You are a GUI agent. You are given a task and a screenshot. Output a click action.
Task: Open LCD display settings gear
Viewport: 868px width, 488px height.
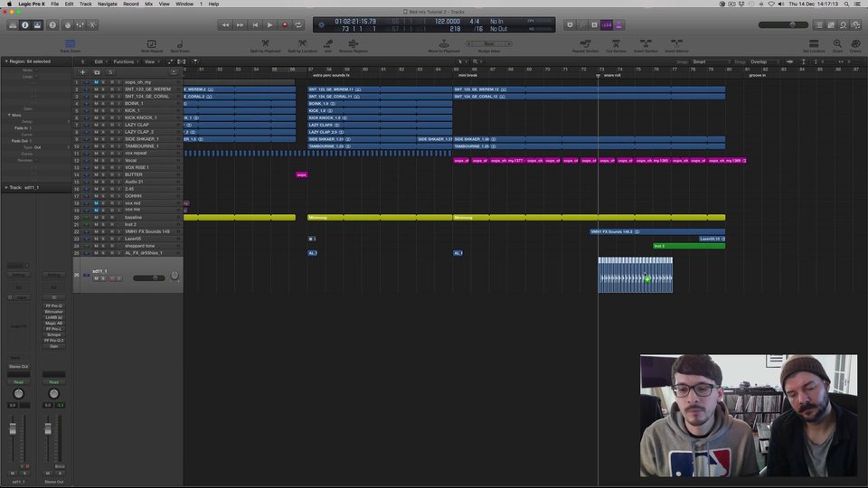[322, 25]
